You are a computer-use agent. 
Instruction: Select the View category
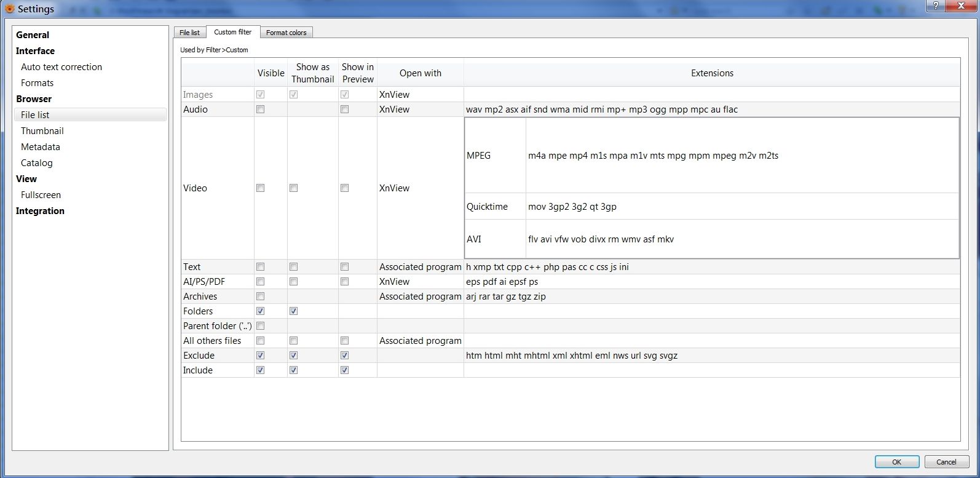point(26,179)
